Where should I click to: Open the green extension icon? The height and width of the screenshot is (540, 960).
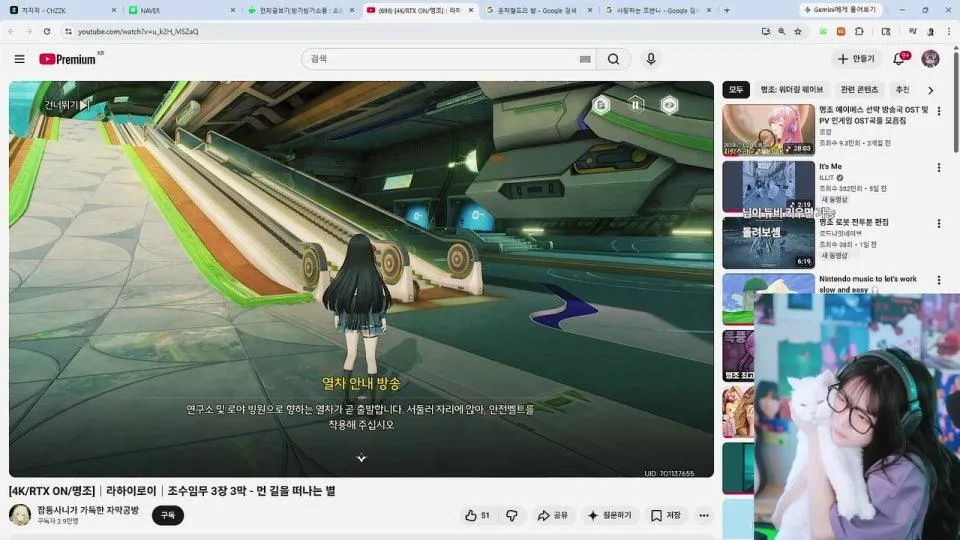pos(823,31)
